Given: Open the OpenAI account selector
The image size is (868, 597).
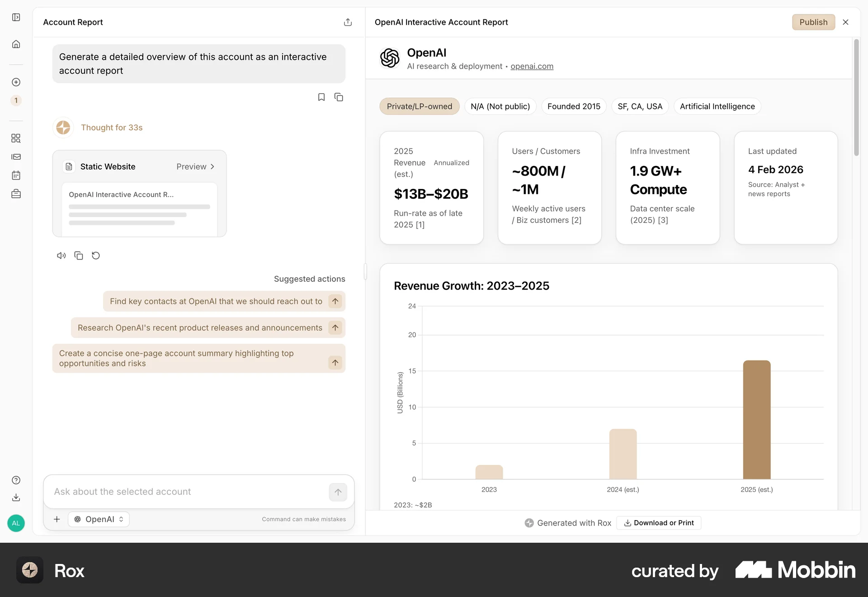Looking at the screenshot, I should 98,519.
